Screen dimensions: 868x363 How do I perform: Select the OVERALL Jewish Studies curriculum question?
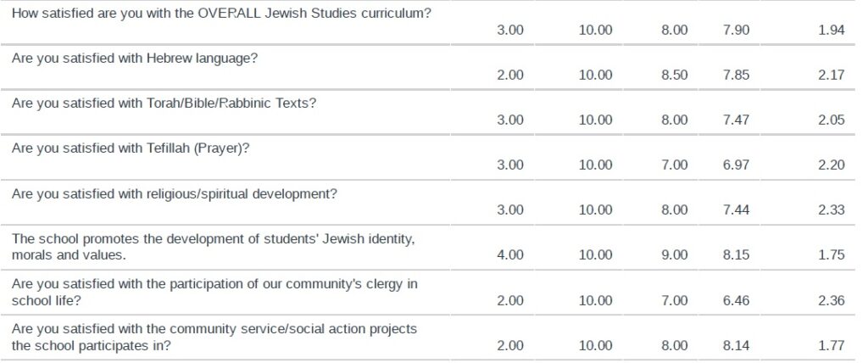(x=221, y=14)
